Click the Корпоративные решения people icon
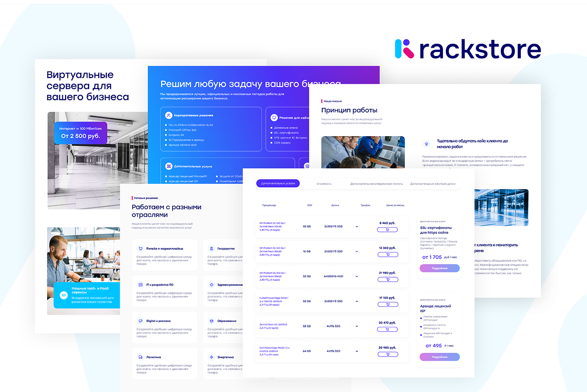Screen dimensions: 587x392 pyautogui.click(x=168, y=115)
